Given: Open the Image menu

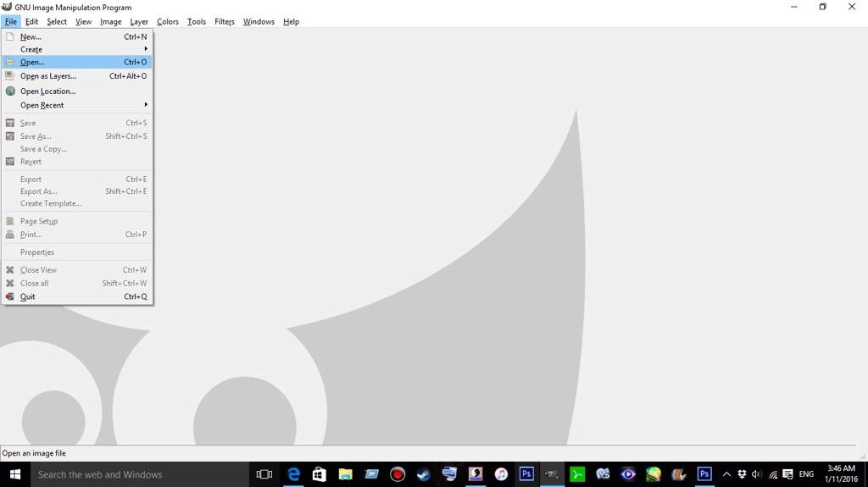Looking at the screenshot, I should click(111, 21).
